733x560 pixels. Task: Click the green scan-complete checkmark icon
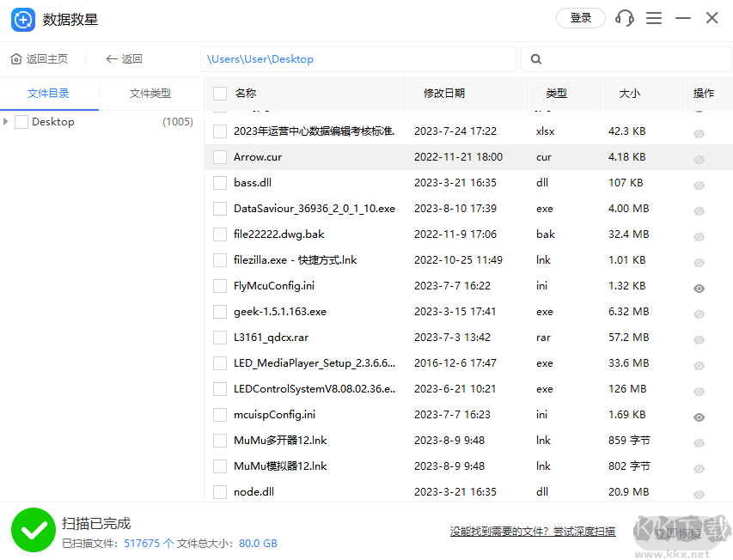[34, 530]
